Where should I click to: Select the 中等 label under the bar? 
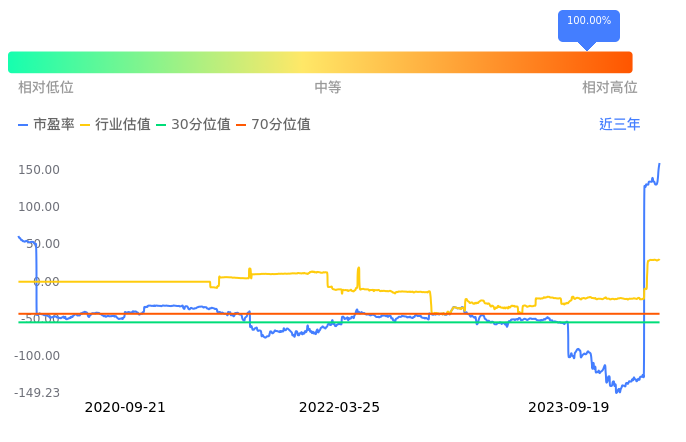point(328,88)
